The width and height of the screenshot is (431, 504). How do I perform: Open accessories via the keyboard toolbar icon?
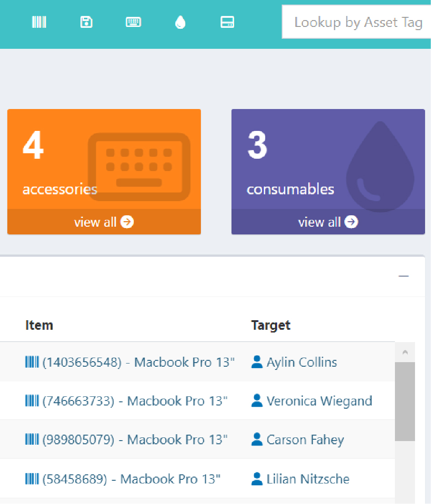pos(133,21)
